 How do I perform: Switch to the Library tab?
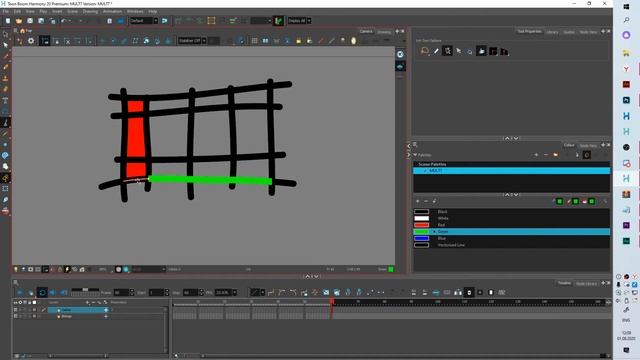552,32
